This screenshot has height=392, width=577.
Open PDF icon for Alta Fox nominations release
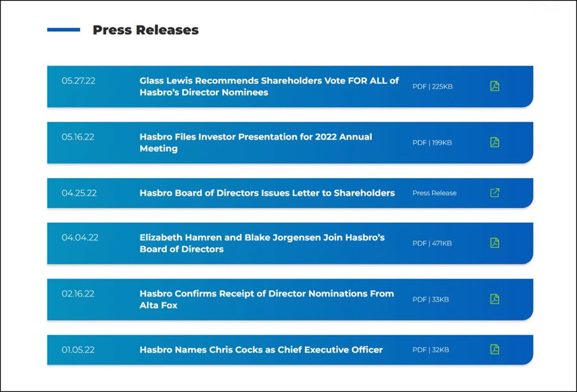(x=494, y=299)
